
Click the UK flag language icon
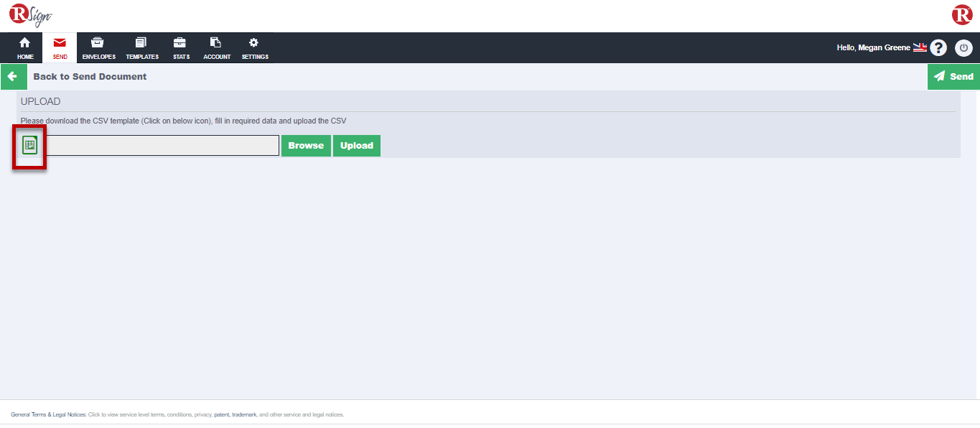click(x=920, y=47)
